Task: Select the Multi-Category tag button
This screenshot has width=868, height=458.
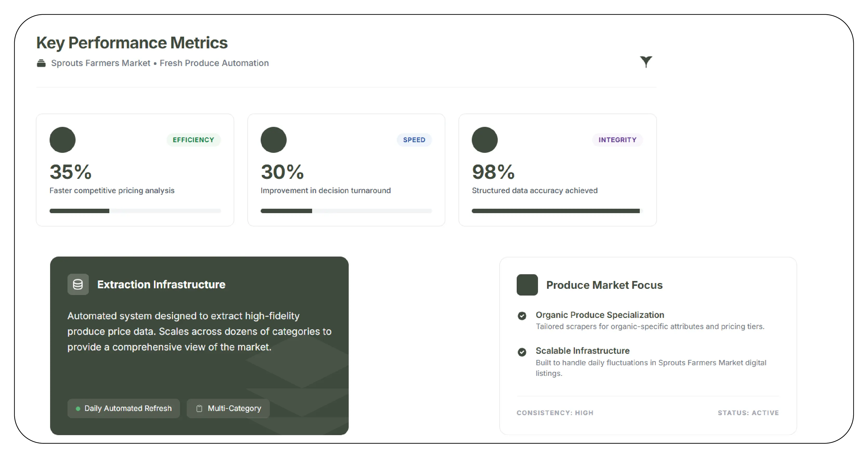Action: pyautogui.click(x=228, y=408)
